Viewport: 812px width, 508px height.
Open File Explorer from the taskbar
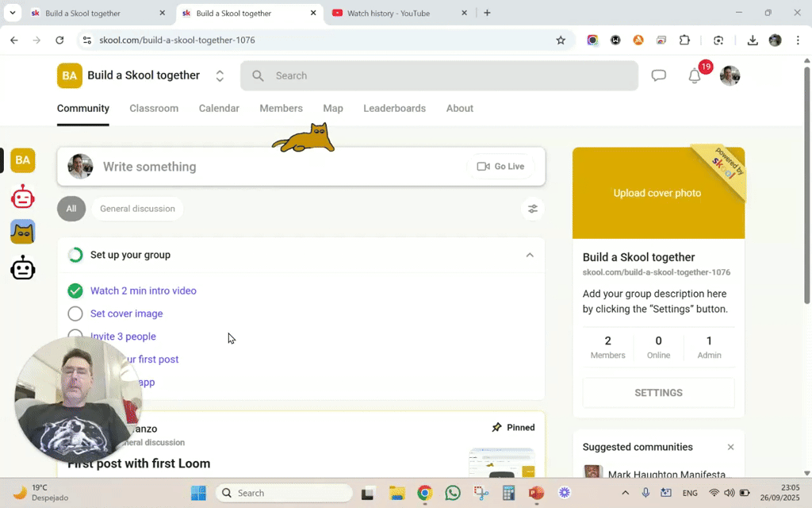(396, 493)
